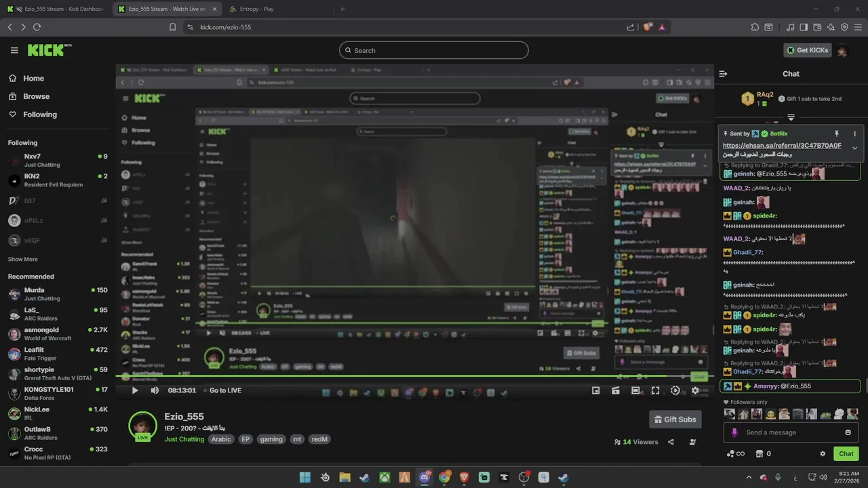Screen dimensions: 868x488
Task: Switch to theater mode
Action: click(635, 390)
